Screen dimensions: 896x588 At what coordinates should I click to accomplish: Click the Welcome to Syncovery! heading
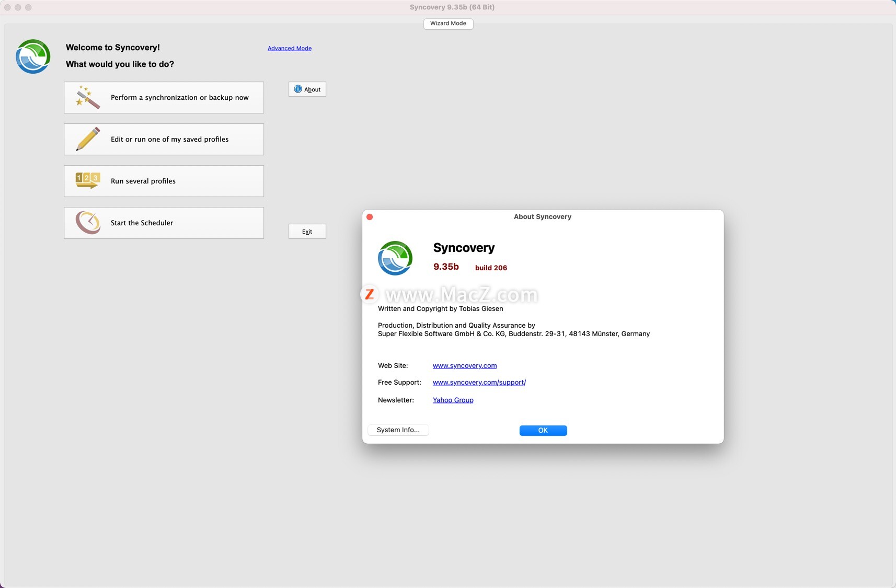coord(113,48)
